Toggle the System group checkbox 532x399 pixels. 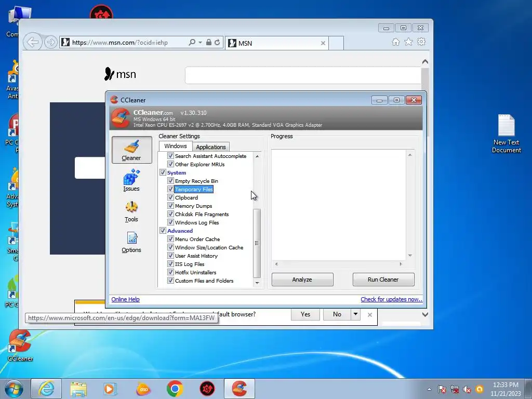(163, 172)
